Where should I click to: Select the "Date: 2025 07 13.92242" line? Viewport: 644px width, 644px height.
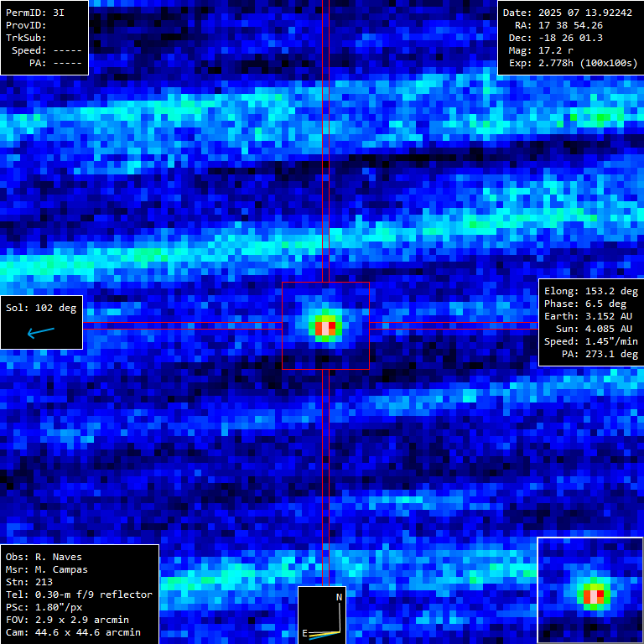coord(567,13)
